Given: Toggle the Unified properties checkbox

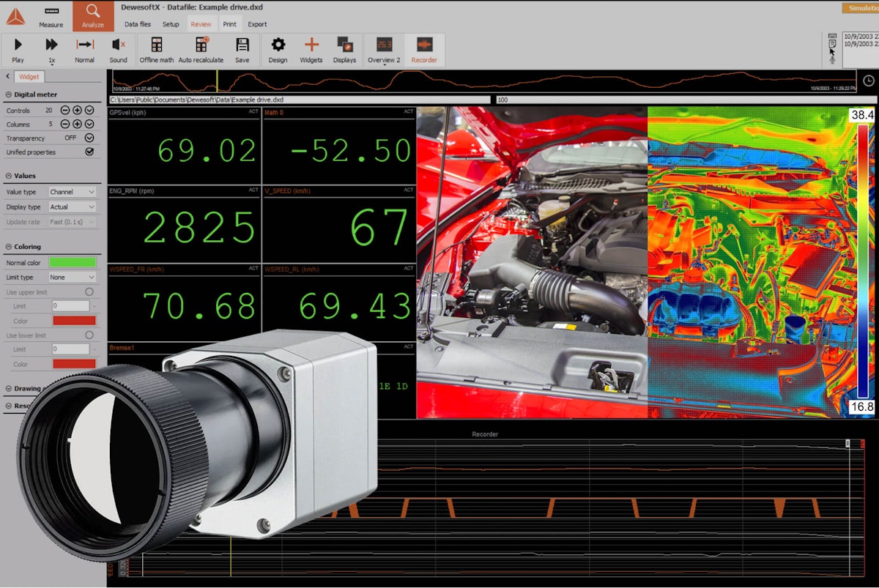Looking at the screenshot, I should [89, 152].
